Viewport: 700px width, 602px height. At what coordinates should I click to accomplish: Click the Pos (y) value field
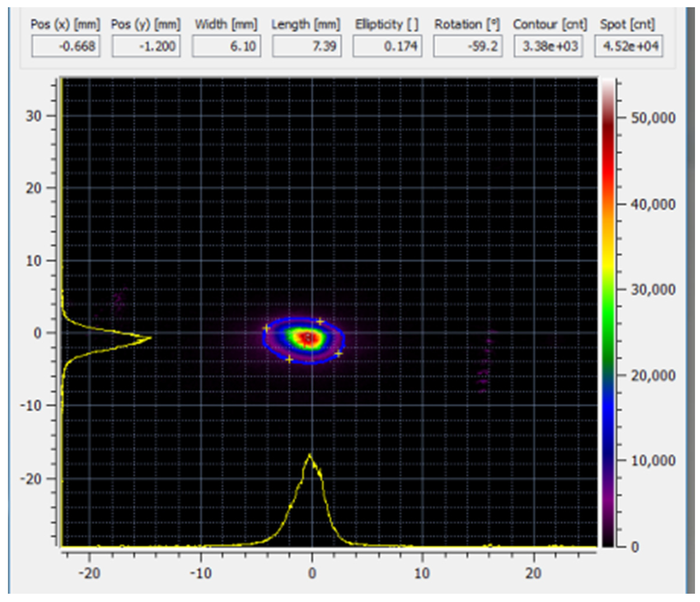146,46
